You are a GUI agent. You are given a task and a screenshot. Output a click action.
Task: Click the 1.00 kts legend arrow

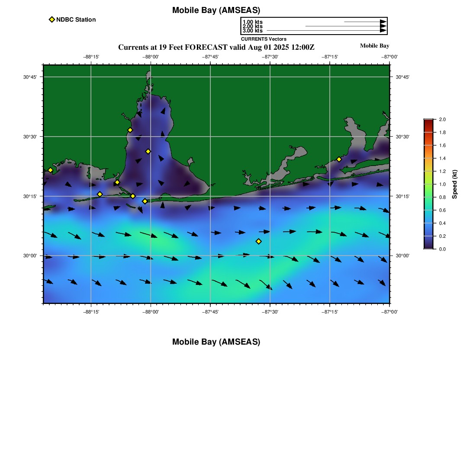tap(365, 22)
